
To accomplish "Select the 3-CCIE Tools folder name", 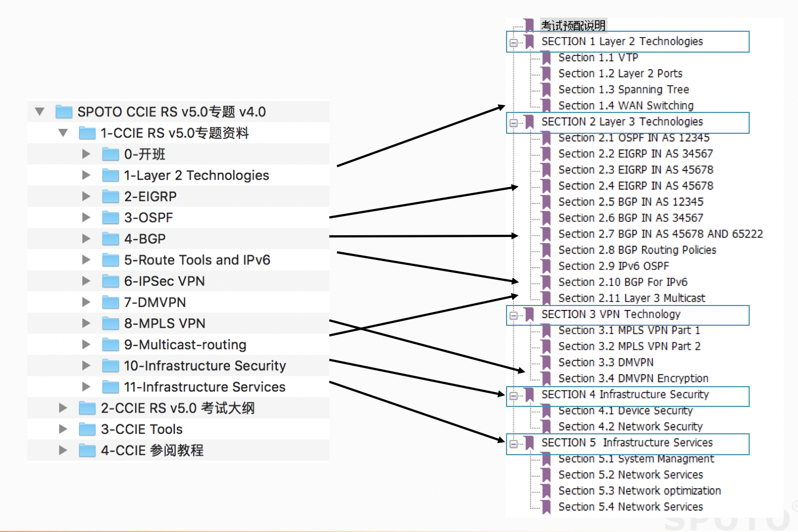I will (x=142, y=429).
